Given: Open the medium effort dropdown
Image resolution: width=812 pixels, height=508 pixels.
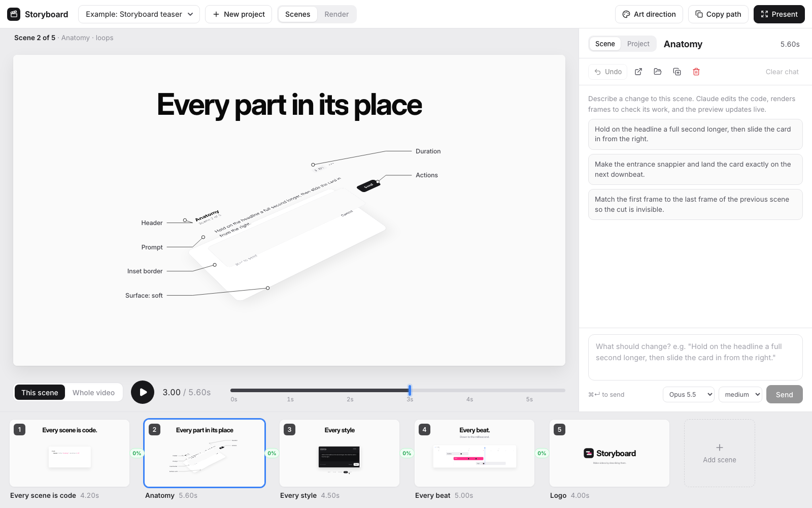Looking at the screenshot, I should (740, 394).
